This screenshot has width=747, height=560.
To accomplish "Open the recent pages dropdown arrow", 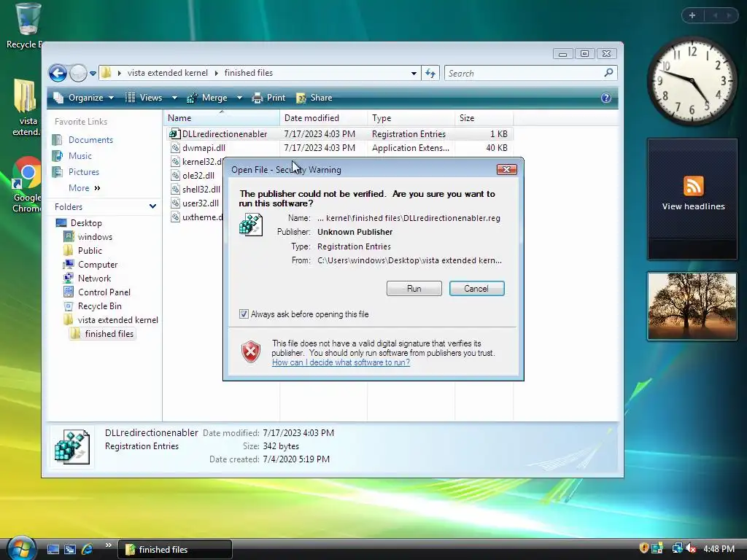I will click(x=93, y=74).
